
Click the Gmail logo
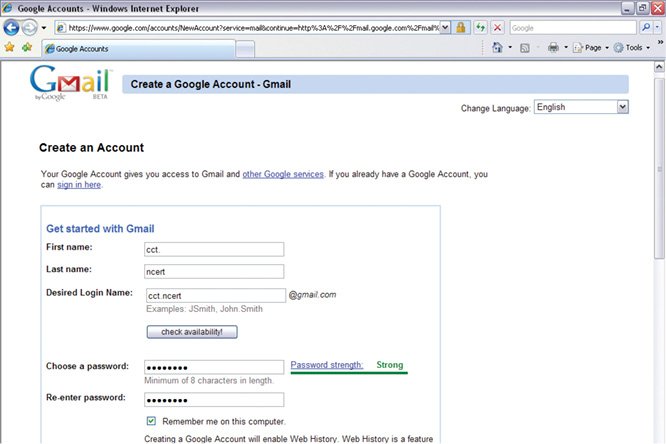[x=70, y=82]
